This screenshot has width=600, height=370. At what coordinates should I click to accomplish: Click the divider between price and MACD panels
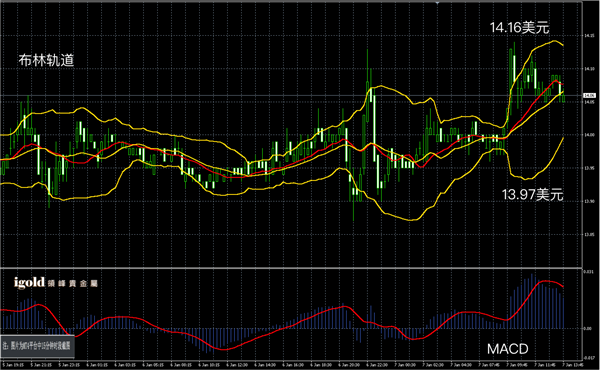(x=291, y=267)
